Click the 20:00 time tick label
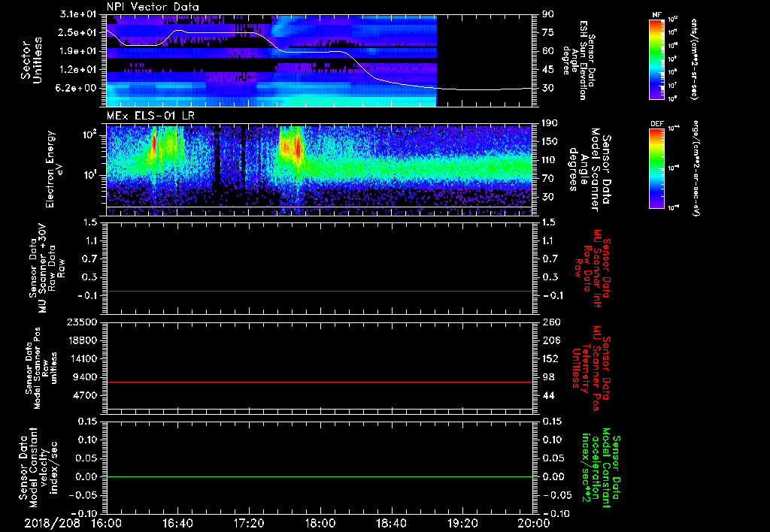The height and width of the screenshot is (532, 770). coord(534,523)
